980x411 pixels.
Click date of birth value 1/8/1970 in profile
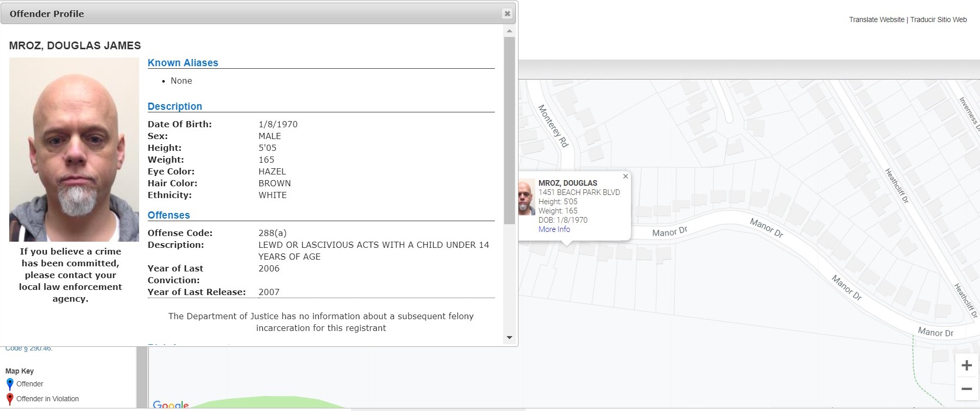pos(278,124)
